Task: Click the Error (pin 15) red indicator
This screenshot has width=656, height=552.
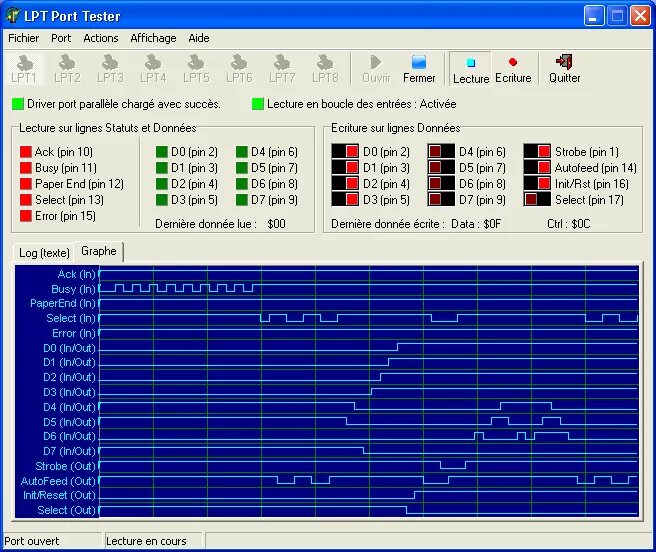Action: 26,216
